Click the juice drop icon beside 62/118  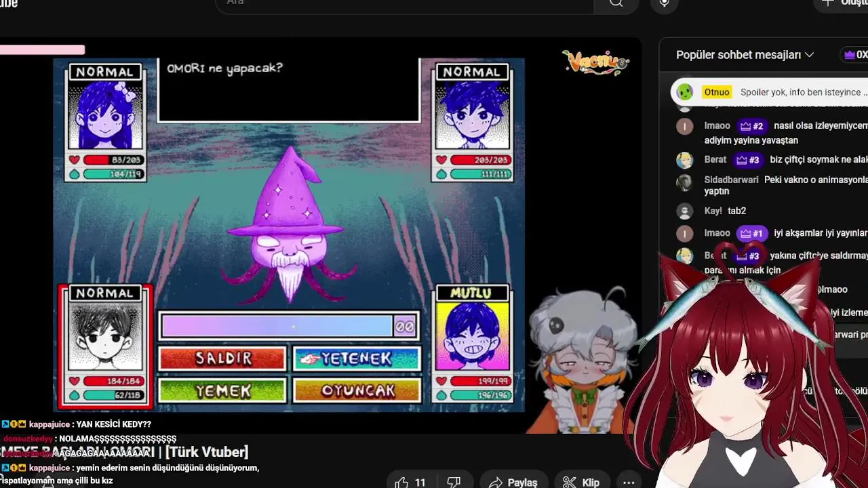coord(75,395)
